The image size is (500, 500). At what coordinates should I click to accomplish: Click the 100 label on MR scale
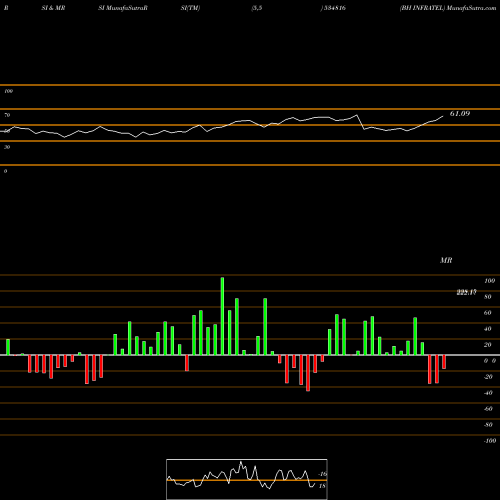tap(489, 281)
